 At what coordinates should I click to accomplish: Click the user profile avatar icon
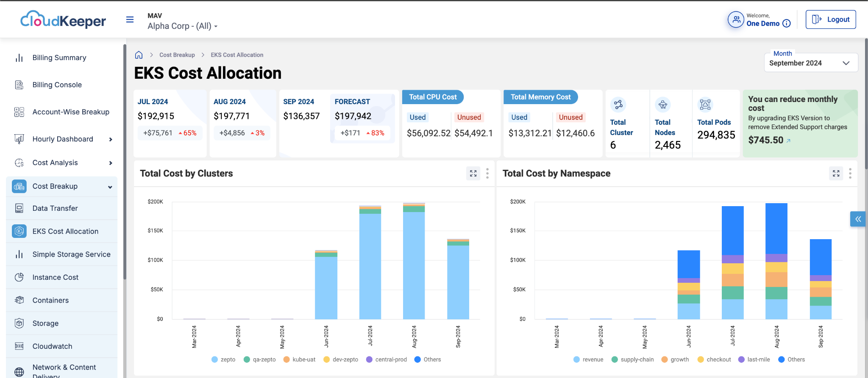[736, 19]
